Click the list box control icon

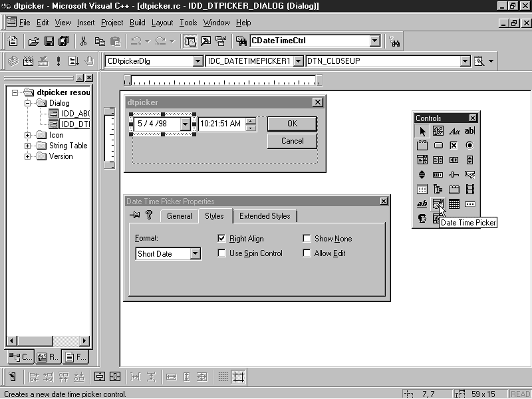[437, 160]
